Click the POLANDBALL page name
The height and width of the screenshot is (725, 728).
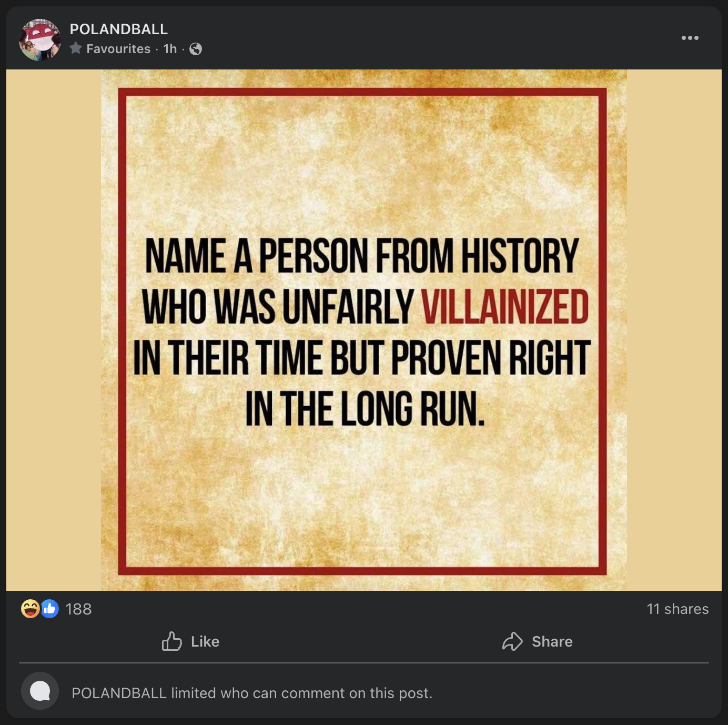click(119, 29)
